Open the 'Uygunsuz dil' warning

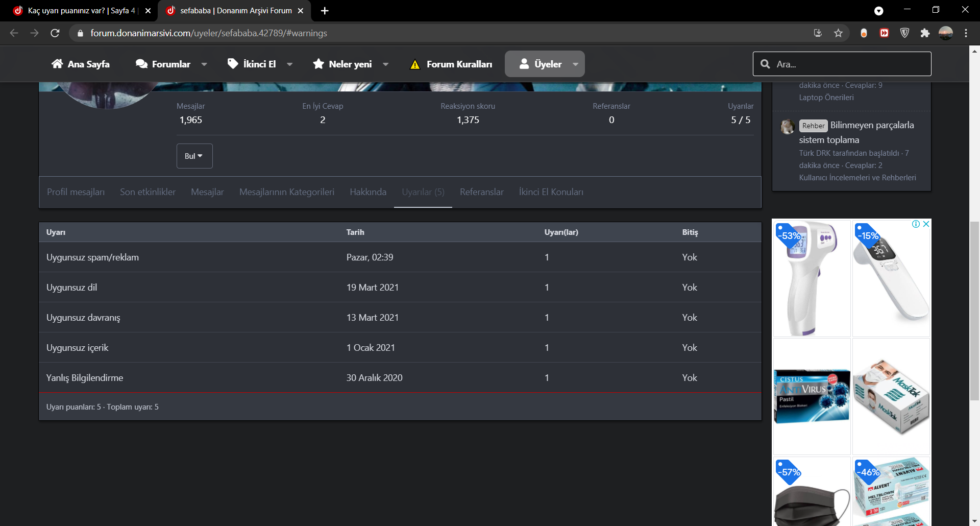click(x=71, y=288)
